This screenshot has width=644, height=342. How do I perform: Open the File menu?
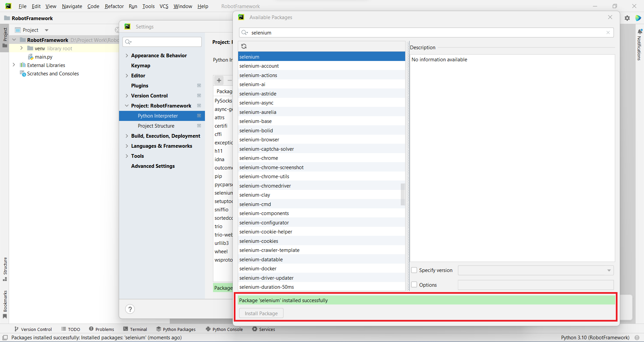coord(22,6)
